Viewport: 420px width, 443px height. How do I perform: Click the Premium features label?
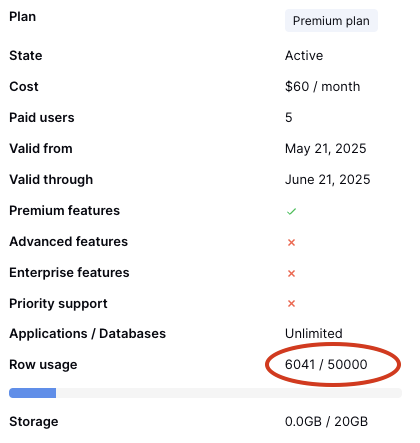[x=65, y=210]
